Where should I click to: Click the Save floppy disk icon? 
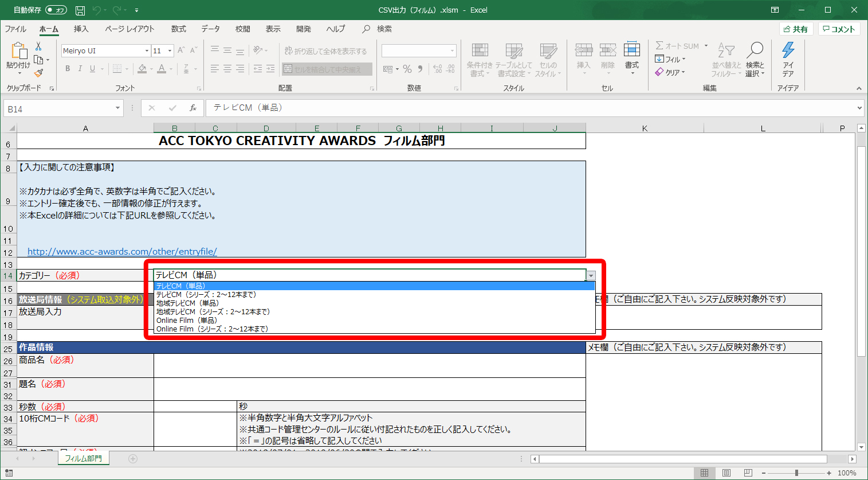[x=80, y=10]
